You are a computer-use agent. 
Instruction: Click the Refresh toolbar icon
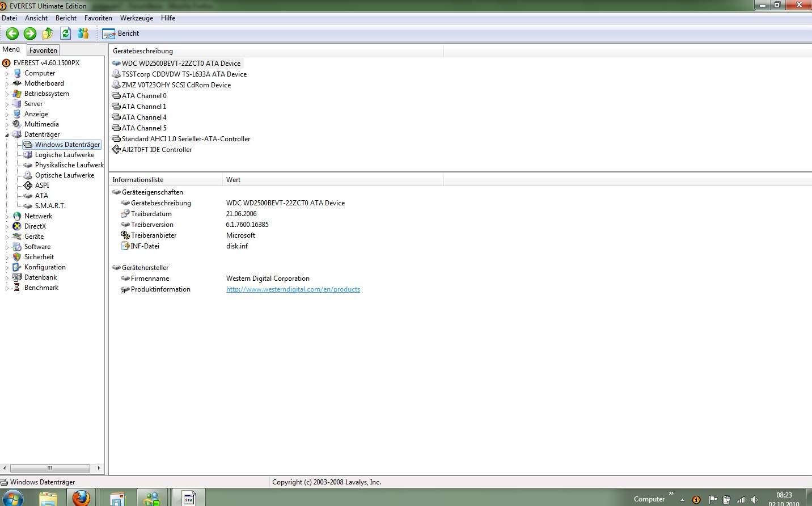point(66,33)
